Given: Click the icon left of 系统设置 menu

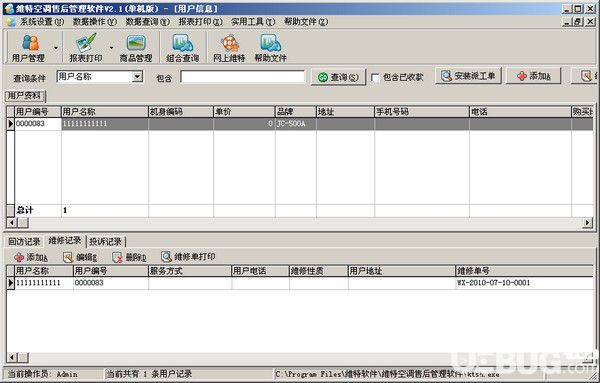Looking at the screenshot, I should pos(11,22).
